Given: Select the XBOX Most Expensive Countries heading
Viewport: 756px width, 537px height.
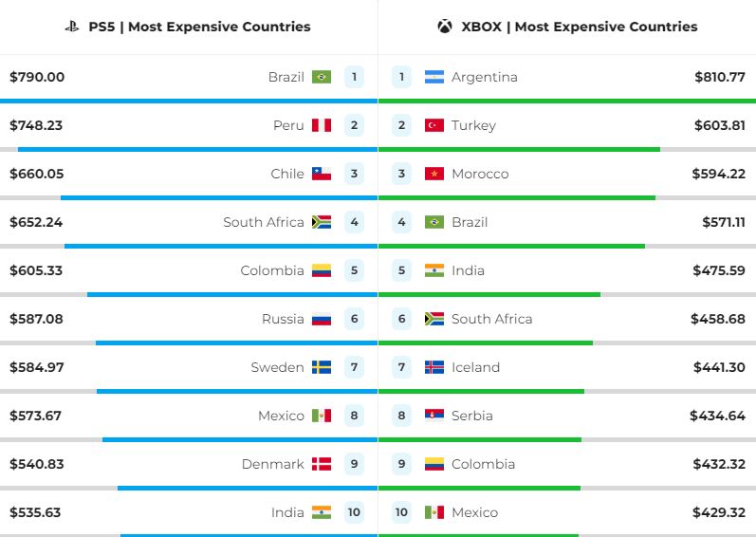Looking at the screenshot, I should point(579,27).
